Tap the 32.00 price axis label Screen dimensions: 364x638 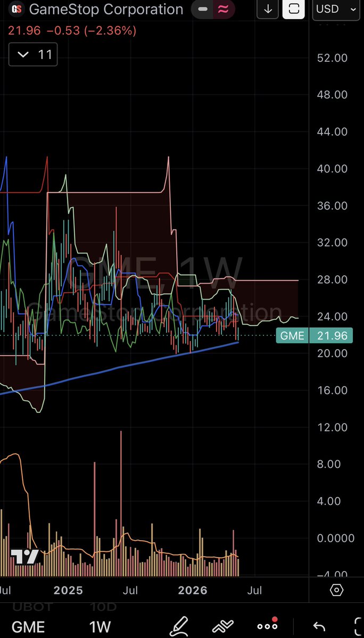point(332,243)
